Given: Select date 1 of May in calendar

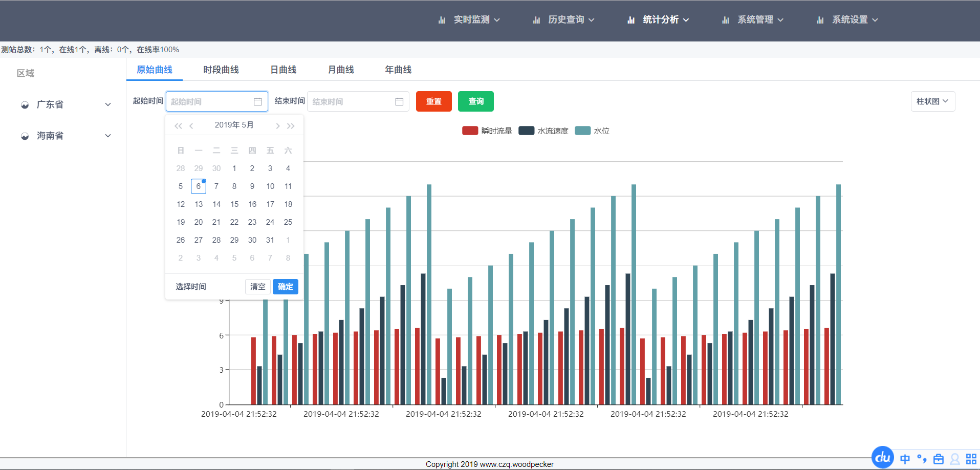Looking at the screenshot, I should pos(234,168).
